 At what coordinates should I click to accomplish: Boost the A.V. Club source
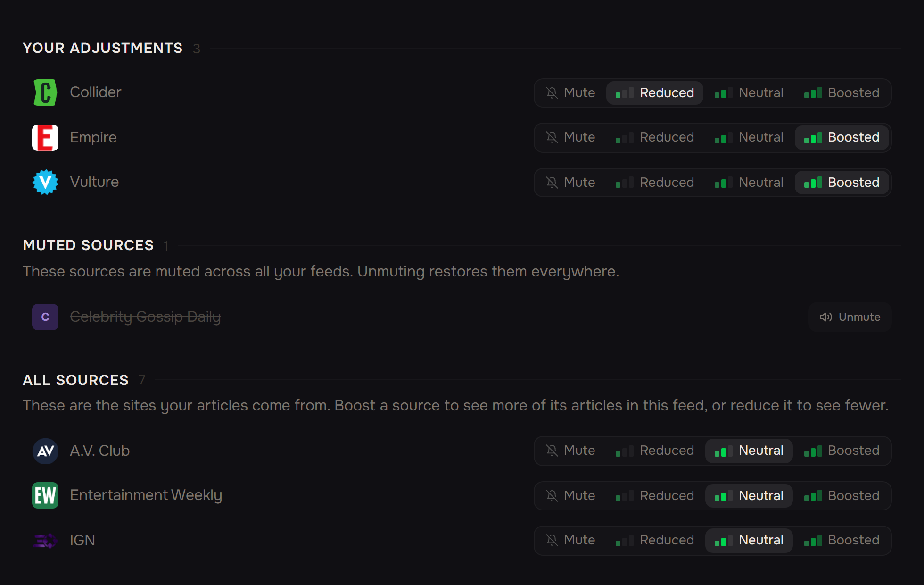(842, 451)
